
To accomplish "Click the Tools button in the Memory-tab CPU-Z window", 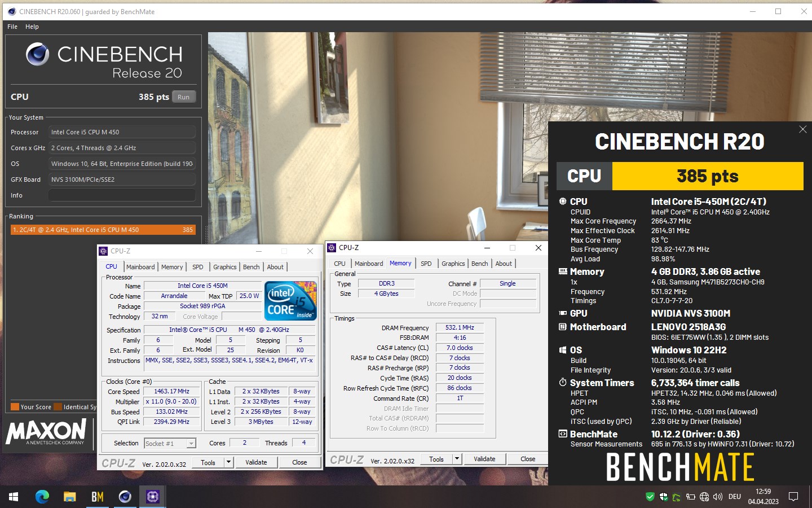I will (x=436, y=459).
